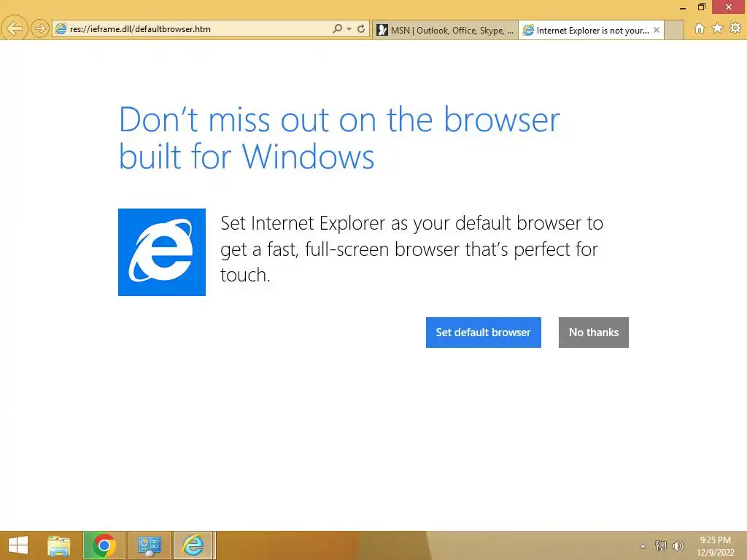Image resolution: width=747 pixels, height=560 pixels.
Task: Click the Set default browser button
Action: coord(483,332)
